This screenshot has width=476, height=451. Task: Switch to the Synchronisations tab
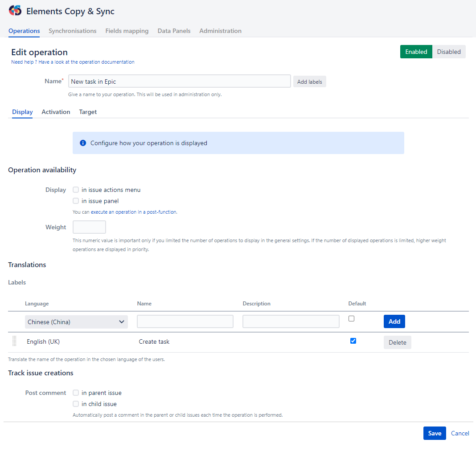pos(73,31)
